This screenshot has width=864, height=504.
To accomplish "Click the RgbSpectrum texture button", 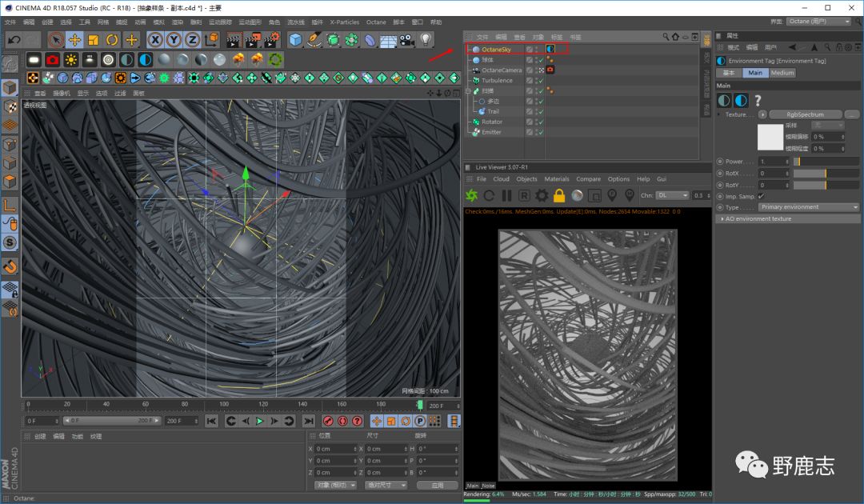I will [803, 114].
